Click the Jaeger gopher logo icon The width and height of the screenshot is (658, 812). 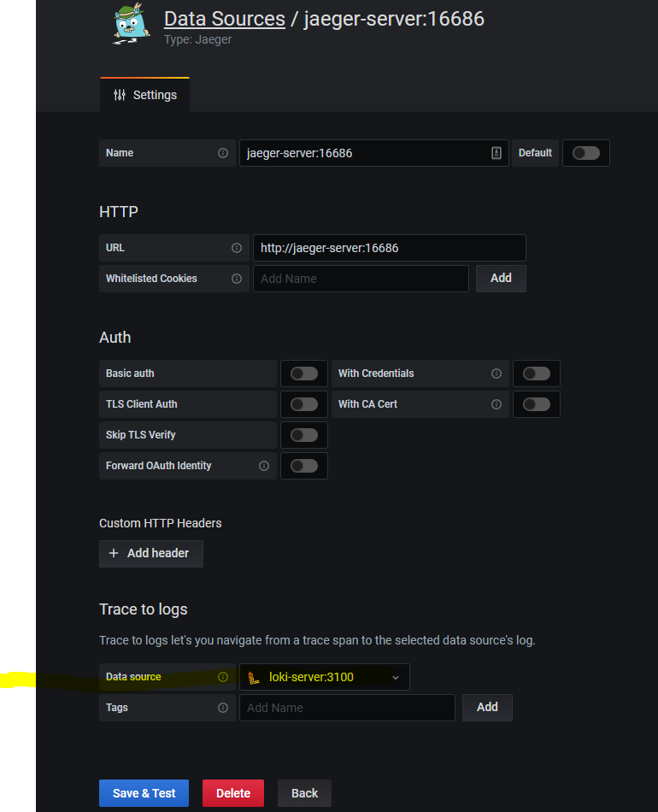coord(131,24)
